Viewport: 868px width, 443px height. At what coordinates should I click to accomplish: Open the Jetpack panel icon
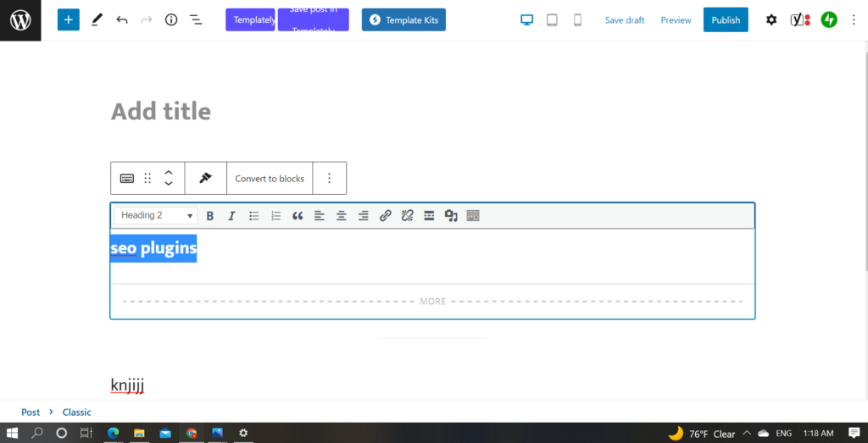click(x=829, y=19)
